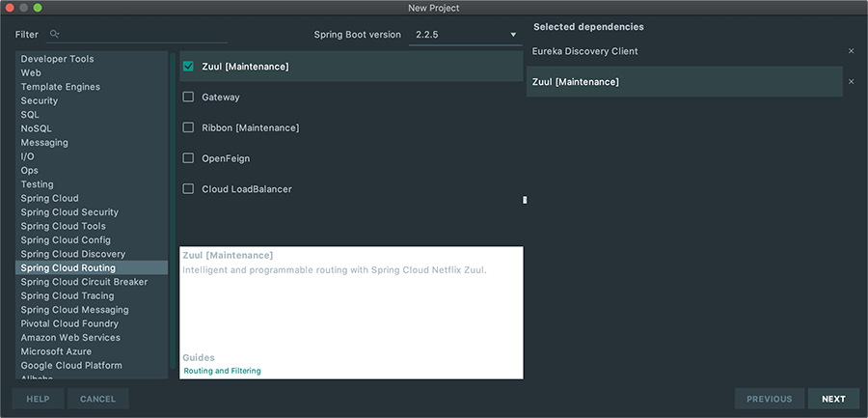Open the NoSQL category
This screenshot has height=418, width=868.
[x=38, y=128]
